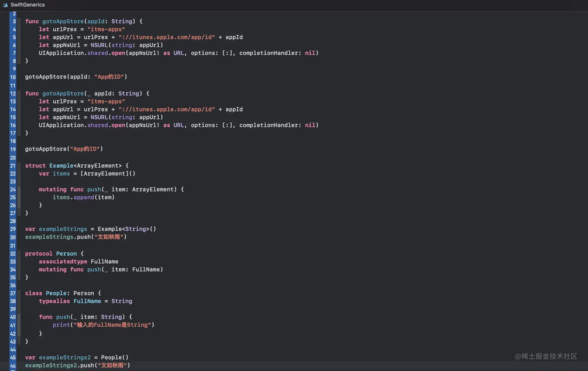The image size is (588, 371).
Task: Click the "文如秋雨" string on line 46
Action: coord(112,366)
